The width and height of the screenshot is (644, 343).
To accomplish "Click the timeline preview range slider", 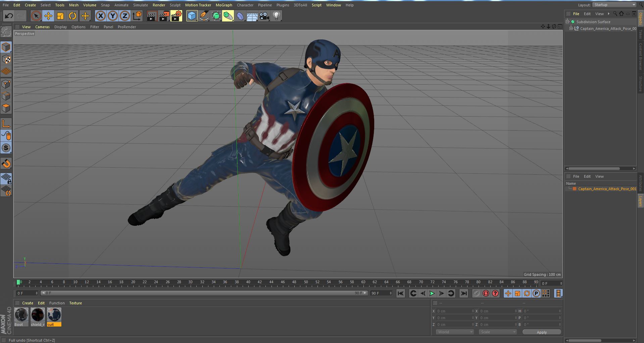I will click(204, 293).
